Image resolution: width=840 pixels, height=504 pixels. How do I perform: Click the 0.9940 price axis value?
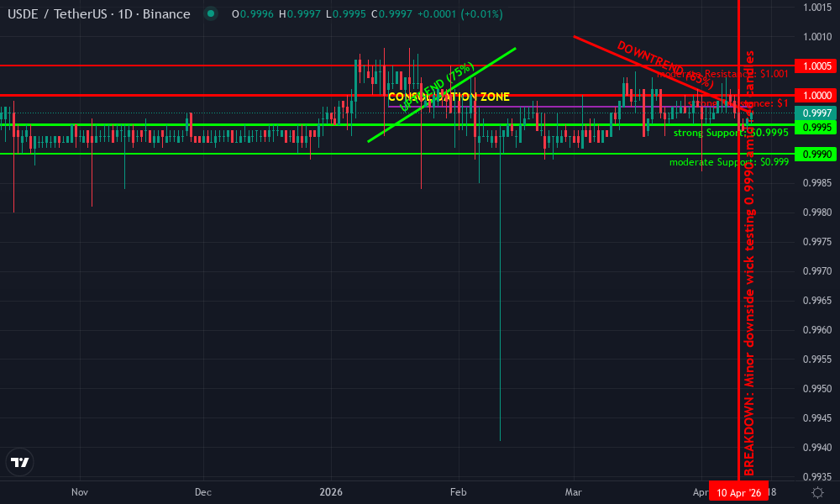(x=817, y=447)
